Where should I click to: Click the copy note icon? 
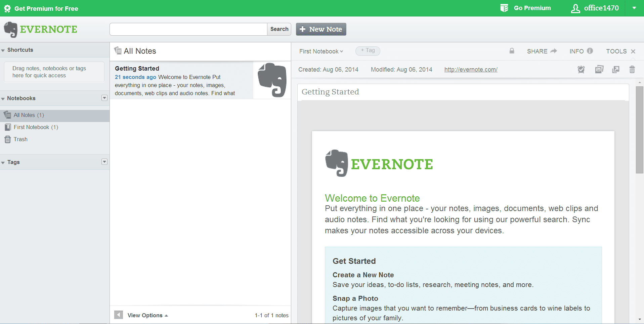(x=599, y=69)
